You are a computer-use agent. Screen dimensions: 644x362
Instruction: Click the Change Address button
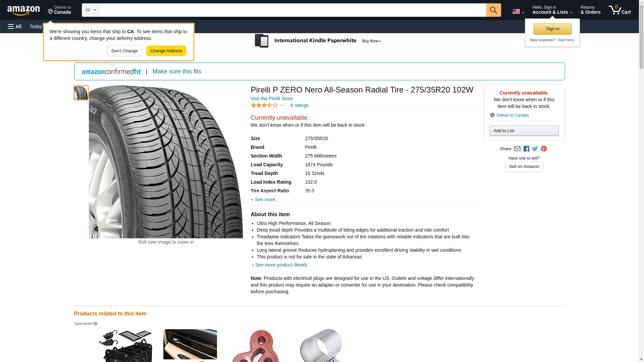(x=166, y=51)
